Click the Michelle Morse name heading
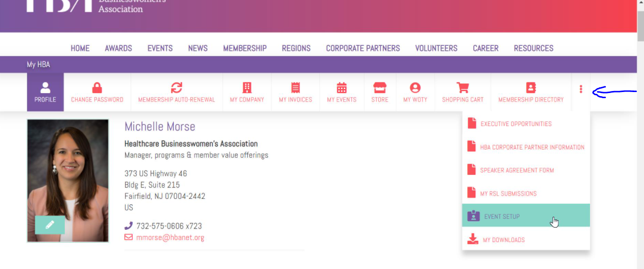The width and height of the screenshot is (644, 269). click(x=160, y=127)
